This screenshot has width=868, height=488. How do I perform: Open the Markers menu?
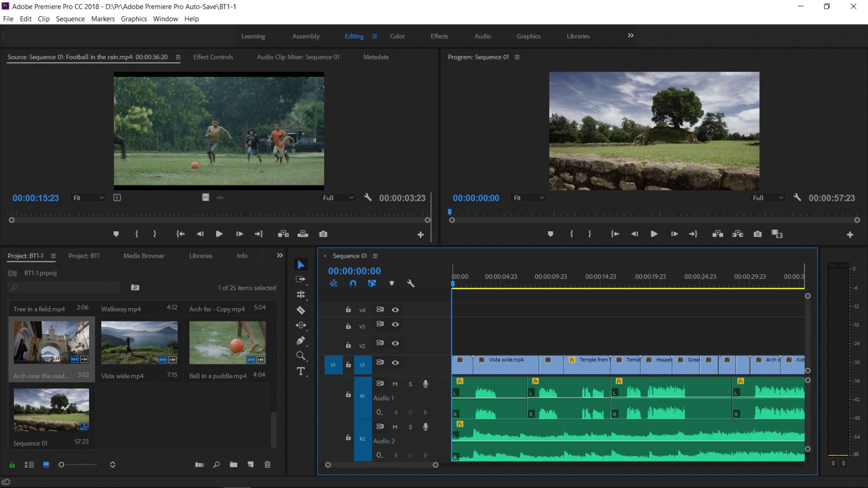(103, 19)
